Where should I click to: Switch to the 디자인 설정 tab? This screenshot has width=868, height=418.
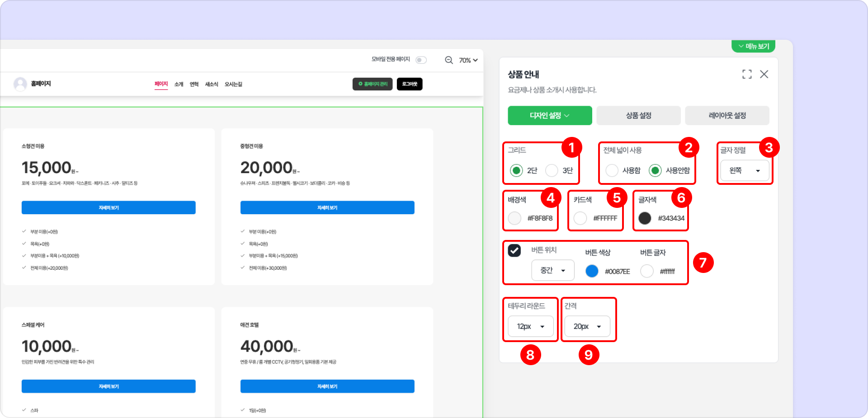coord(550,115)
